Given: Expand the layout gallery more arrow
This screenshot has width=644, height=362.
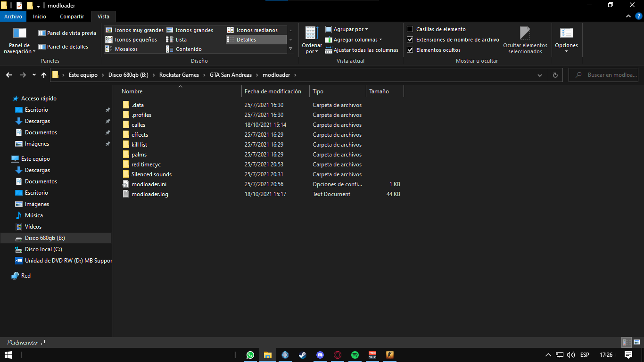Looking at the screenshot, I should coord(290,49).
